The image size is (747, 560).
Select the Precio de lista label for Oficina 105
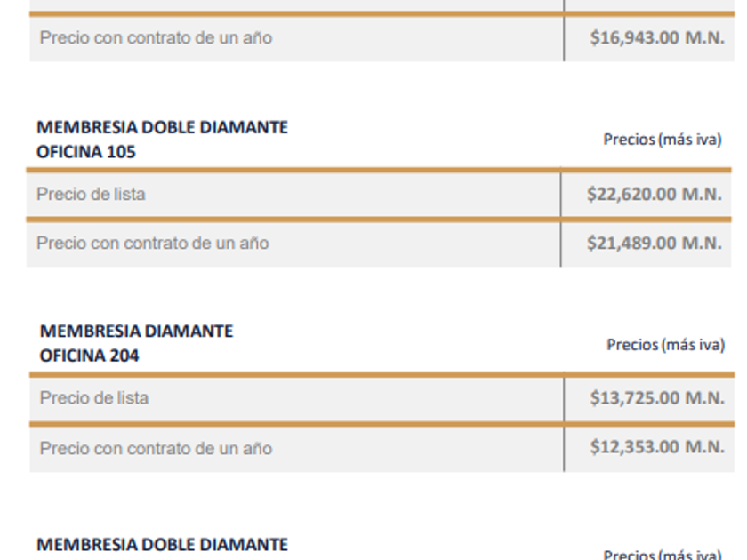[91, 194]
